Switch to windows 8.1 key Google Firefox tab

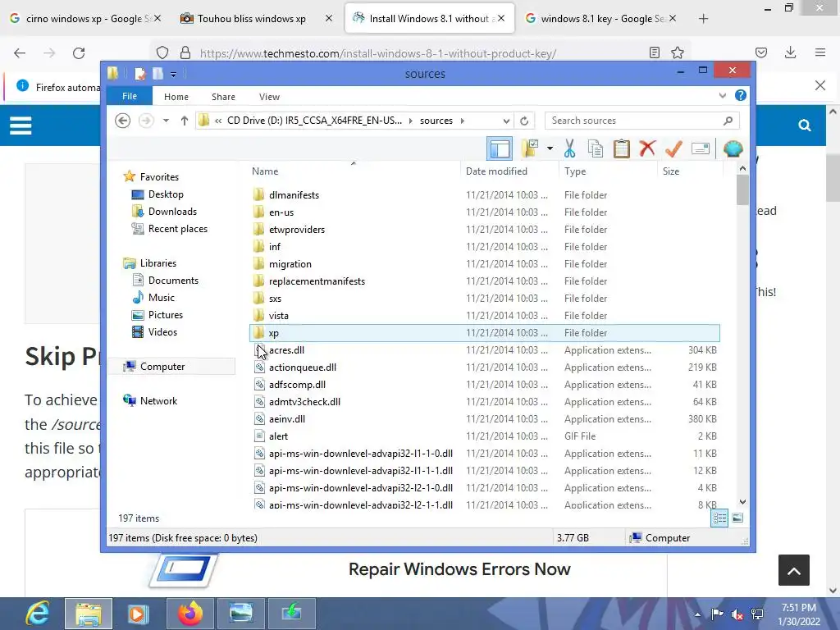[602, 18]
